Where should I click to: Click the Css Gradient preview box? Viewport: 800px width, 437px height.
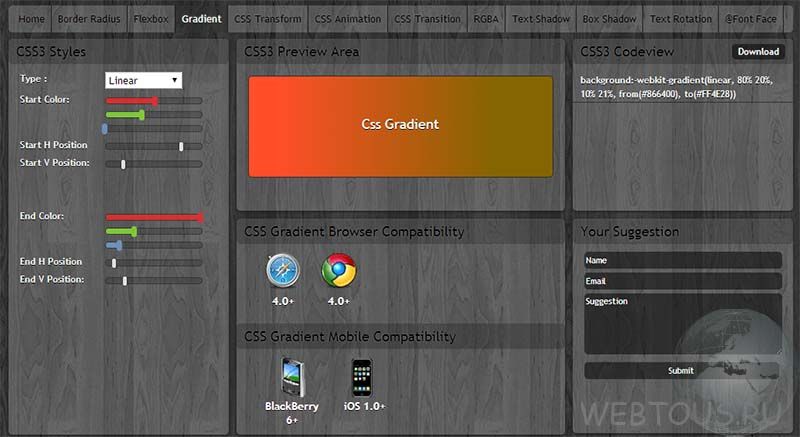(x=401, y=126)
